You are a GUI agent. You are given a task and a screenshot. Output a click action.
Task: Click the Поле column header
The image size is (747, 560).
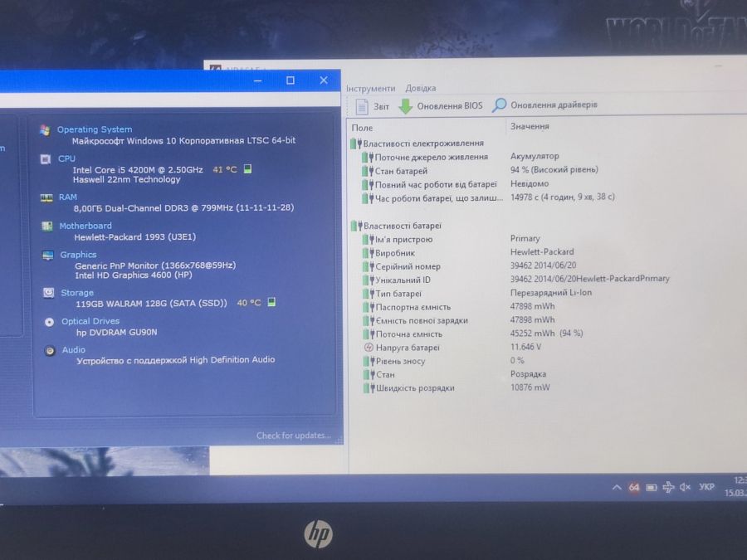coord(362,128)
